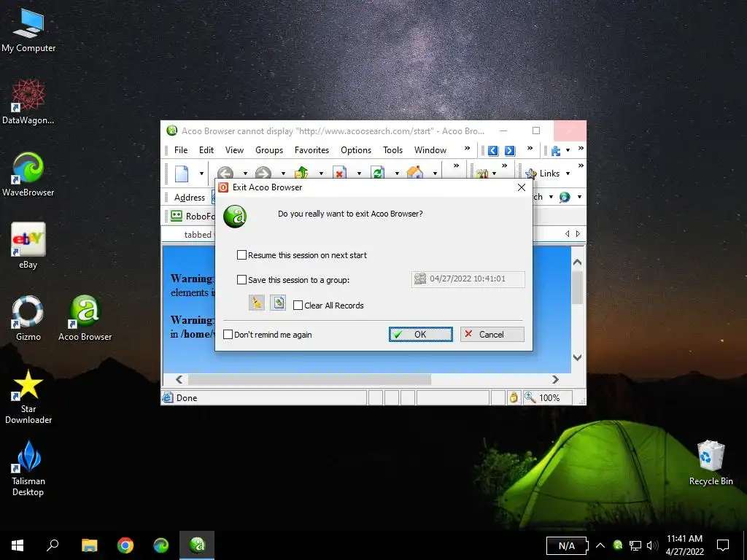Open the Groups menu
Viewport: 747px width, 560px height.
(x=269, y=150)
